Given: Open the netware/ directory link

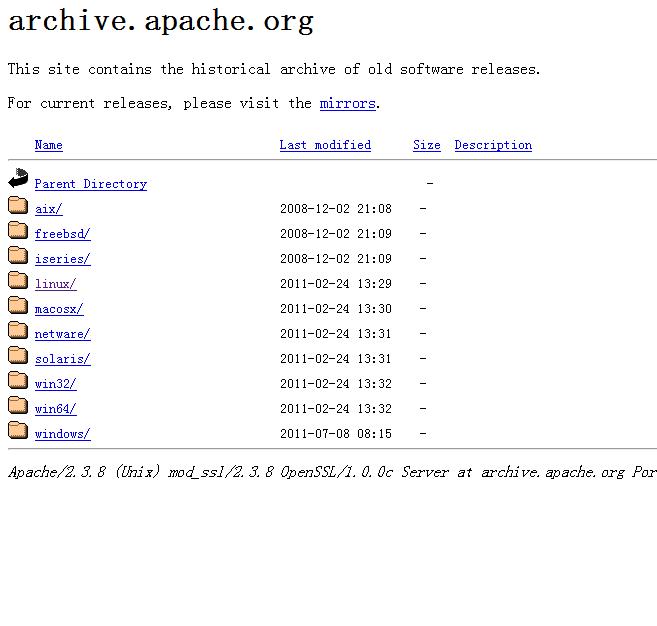Looking at the screenshot, I should click(x=62, y=334).
